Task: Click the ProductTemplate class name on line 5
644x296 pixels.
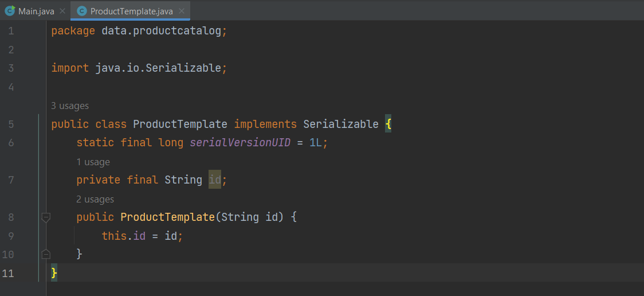Action: tap(180, 124)
